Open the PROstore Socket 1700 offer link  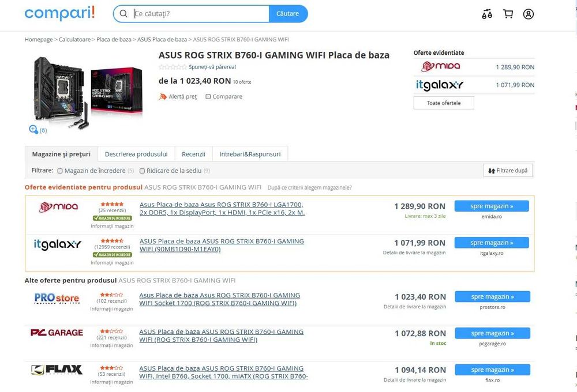[x=219, y=299]
